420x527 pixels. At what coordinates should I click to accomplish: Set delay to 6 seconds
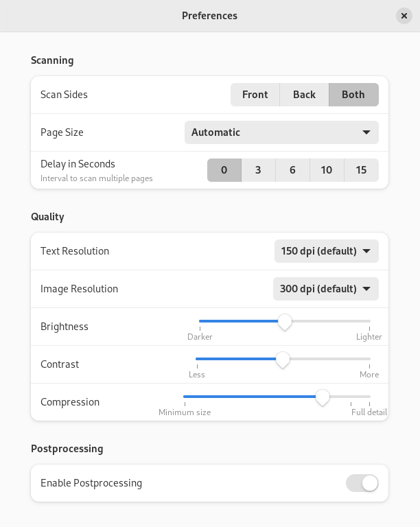(292, 170)
